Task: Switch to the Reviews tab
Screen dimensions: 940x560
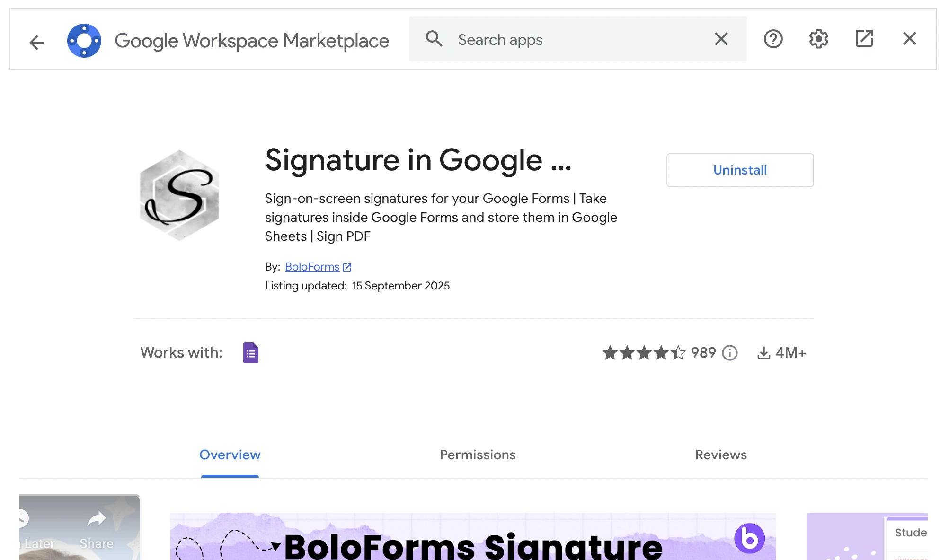Action: click(x=720, y=455)
